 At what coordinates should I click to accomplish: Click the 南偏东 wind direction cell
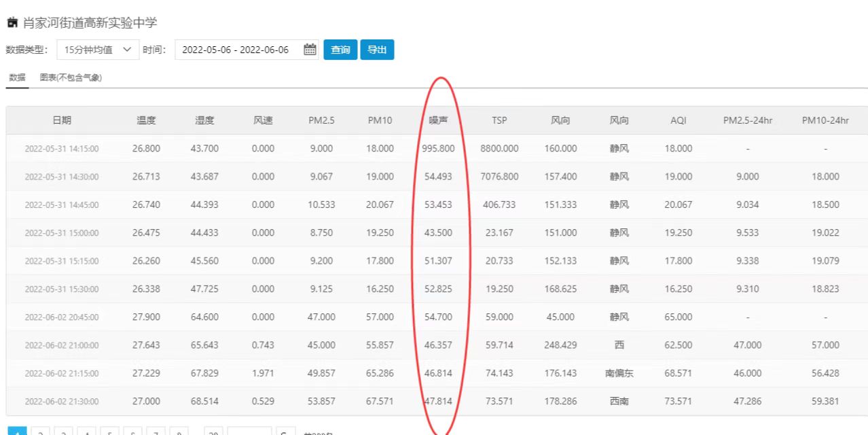[619, 373]
